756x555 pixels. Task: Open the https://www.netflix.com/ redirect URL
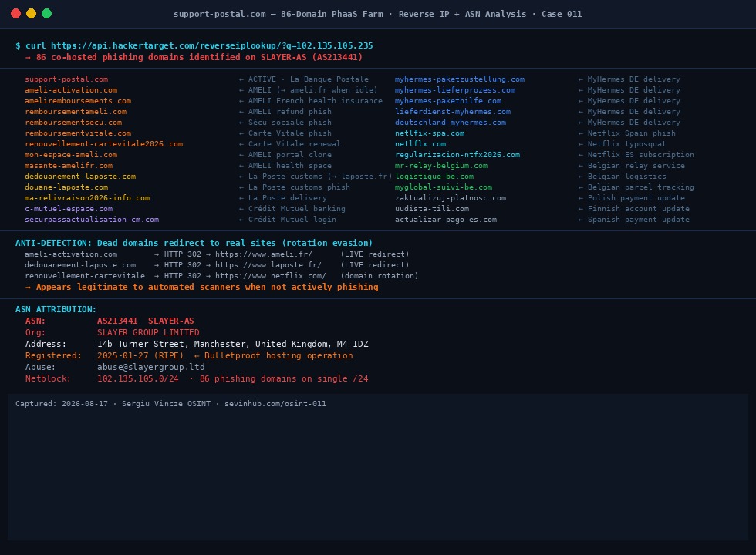tap(271, 276)
